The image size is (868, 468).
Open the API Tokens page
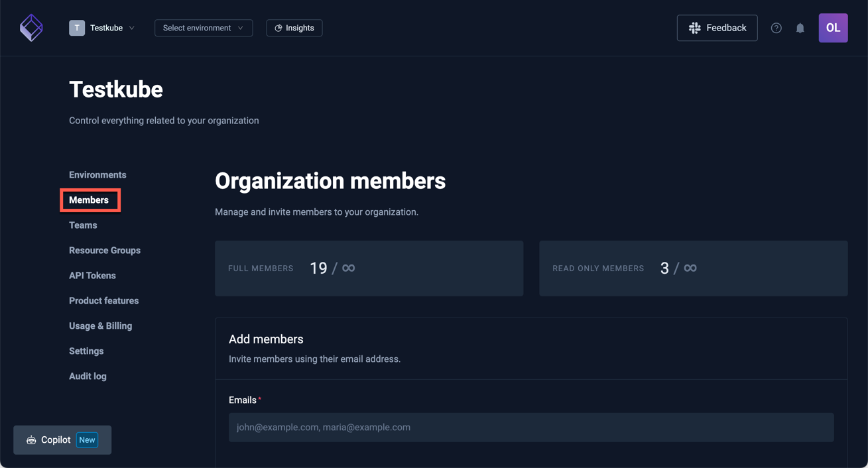(92, 275)
